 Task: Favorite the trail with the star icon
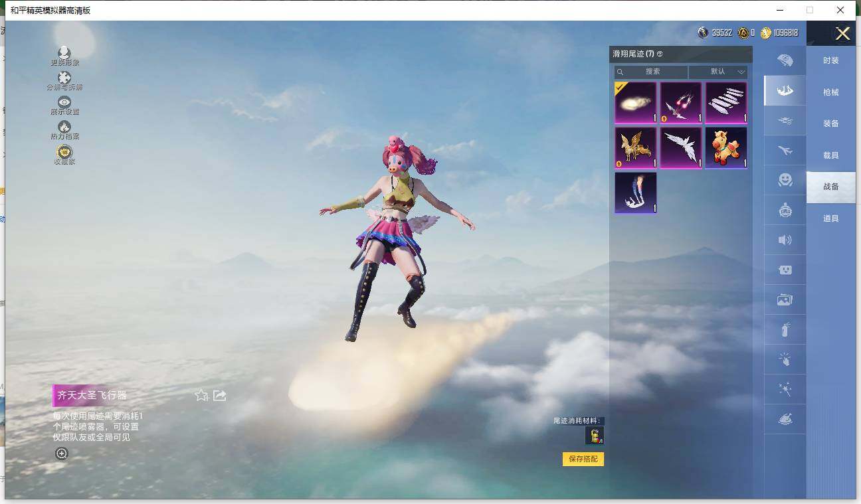pos(201,395)
